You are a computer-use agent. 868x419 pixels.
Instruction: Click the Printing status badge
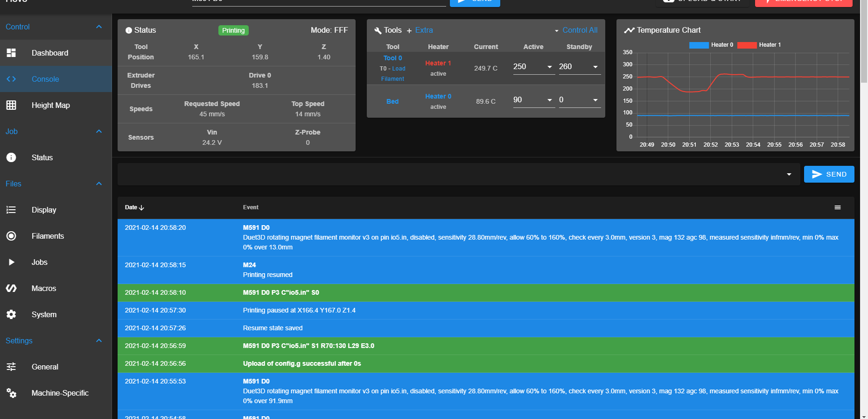[233, 30]
